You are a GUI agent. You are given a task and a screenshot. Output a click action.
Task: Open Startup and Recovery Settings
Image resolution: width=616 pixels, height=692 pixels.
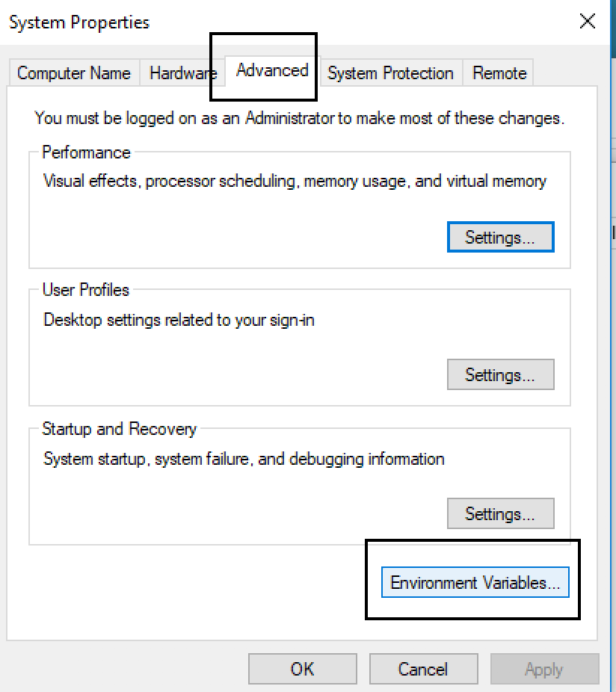[500, 514]
